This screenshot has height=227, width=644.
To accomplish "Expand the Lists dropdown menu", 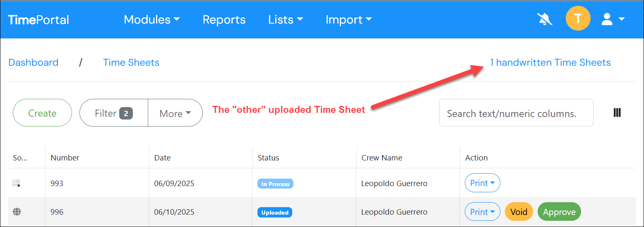I will (x=286, y=19).
